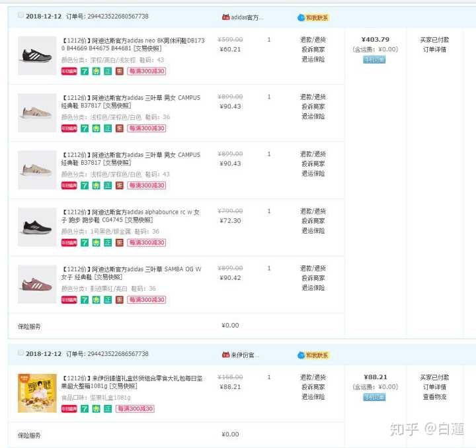Select the adidas order checkbox

tap(20, 15)
